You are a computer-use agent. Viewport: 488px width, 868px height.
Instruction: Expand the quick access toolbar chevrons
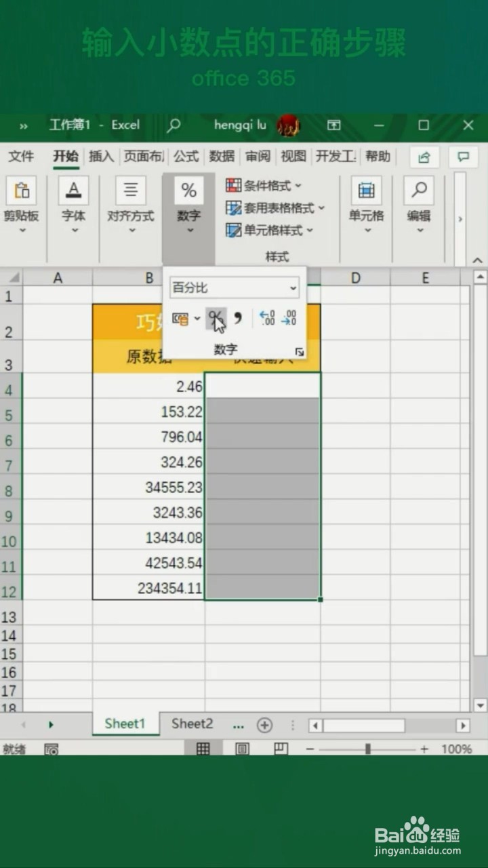(24, 125)
